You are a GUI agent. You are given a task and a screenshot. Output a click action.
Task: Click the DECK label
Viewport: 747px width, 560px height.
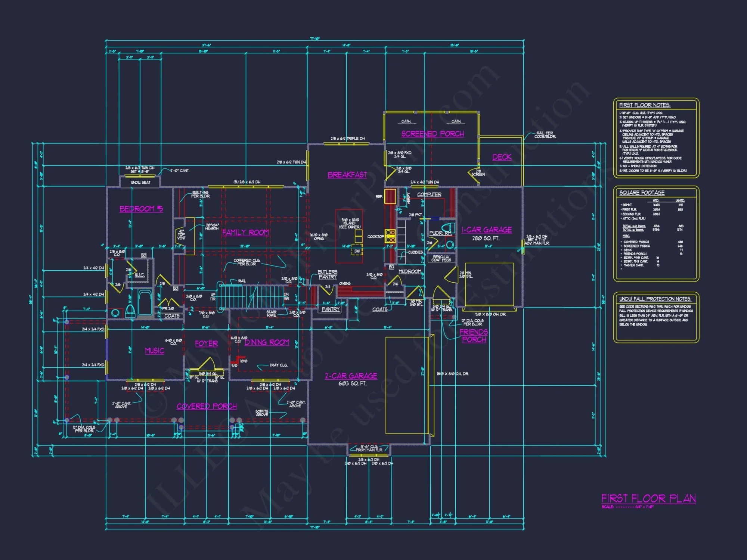coord(502,157)
